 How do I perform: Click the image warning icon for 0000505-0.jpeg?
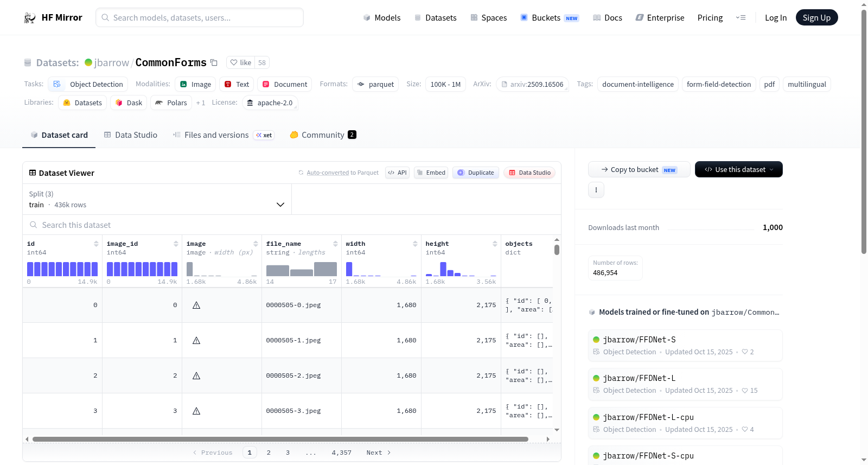196,305
